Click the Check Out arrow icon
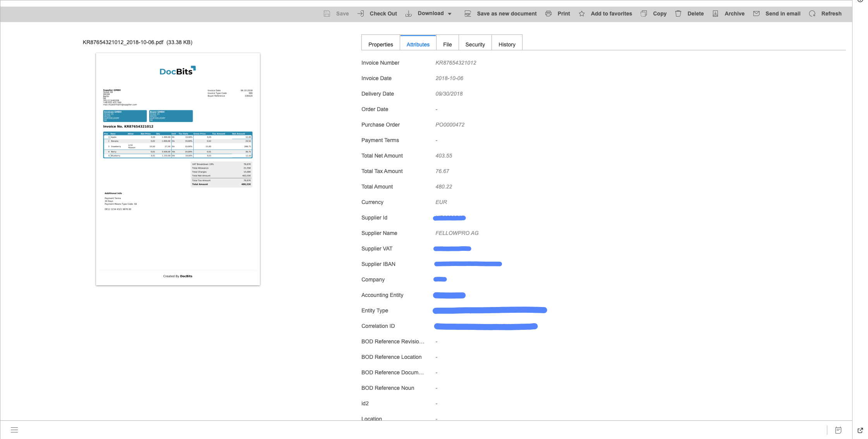The height and width of the screenshot is (439, 868). tap(361, 14)
